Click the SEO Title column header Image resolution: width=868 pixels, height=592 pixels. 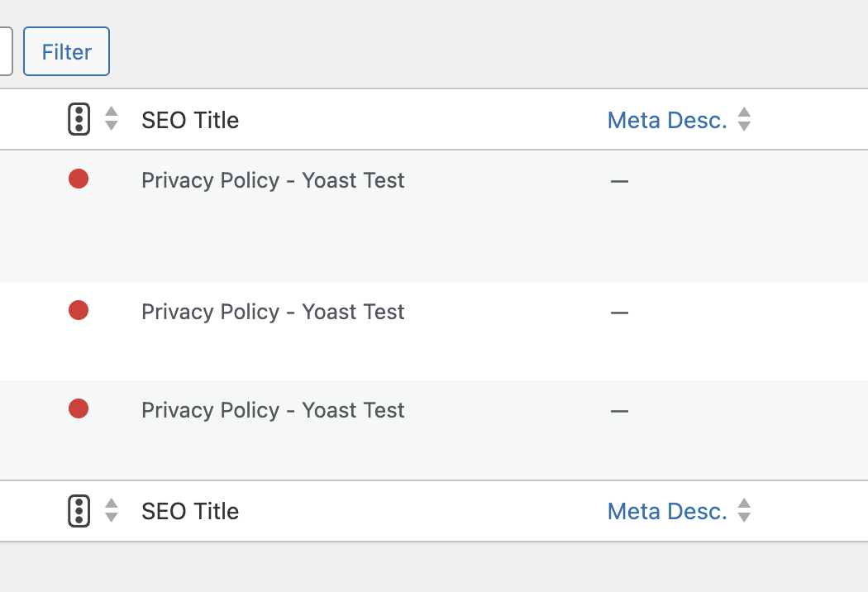[190, 120]
